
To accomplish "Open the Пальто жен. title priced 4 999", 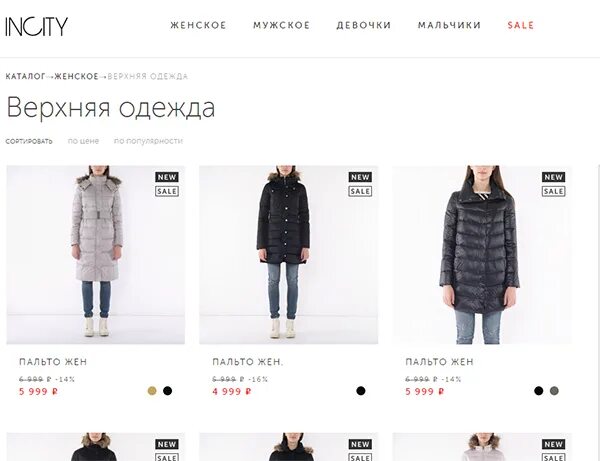I will click(x=248, y=362).
